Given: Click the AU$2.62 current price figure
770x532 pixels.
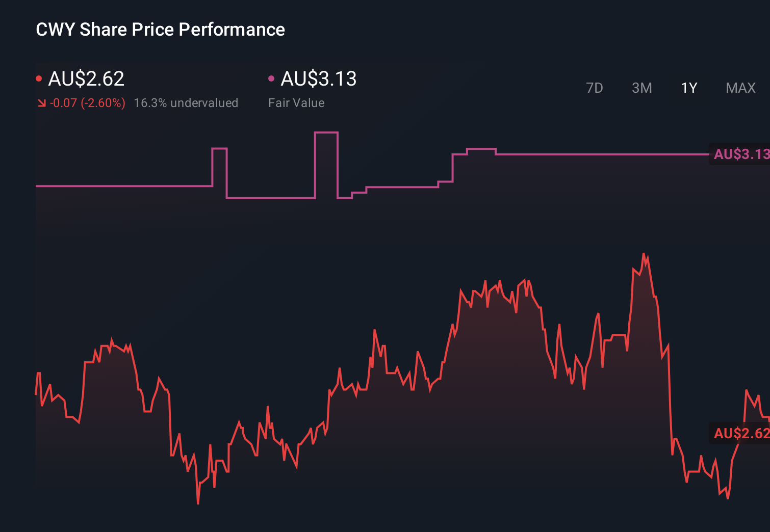Looking at the screenshot, I should click(86, 79).
